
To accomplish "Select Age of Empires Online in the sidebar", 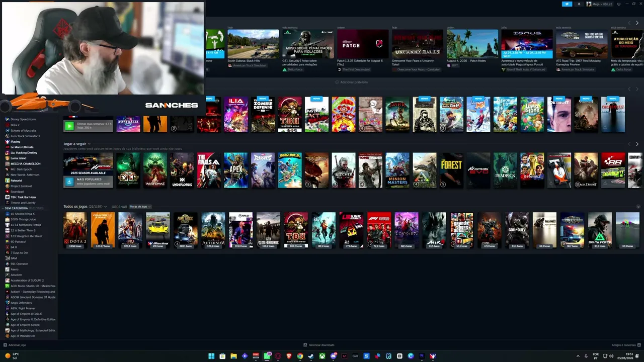I will tap(25, 325).
